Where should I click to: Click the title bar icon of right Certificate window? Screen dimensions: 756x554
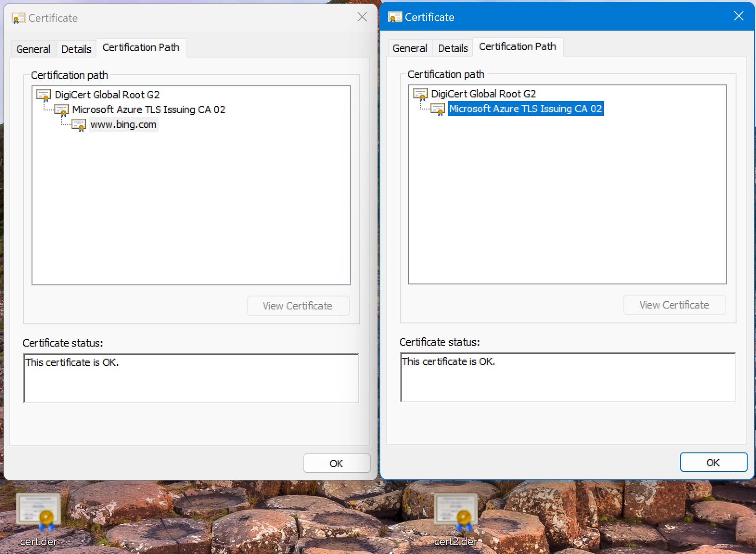395,17
